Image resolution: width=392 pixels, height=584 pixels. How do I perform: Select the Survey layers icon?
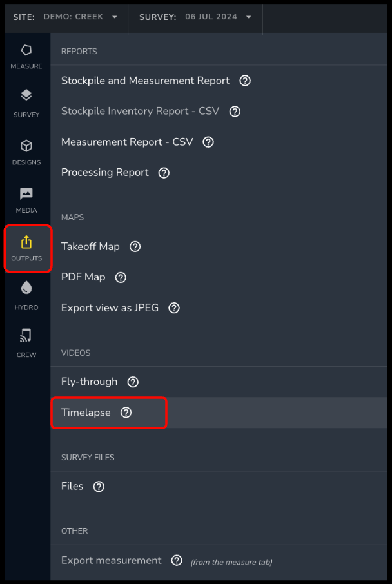(x=26, y=95)
